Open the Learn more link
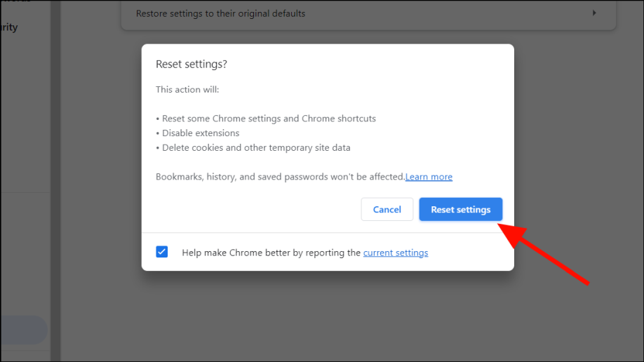The width and height of the screenshot is (644, 362). tap(429, 177)
